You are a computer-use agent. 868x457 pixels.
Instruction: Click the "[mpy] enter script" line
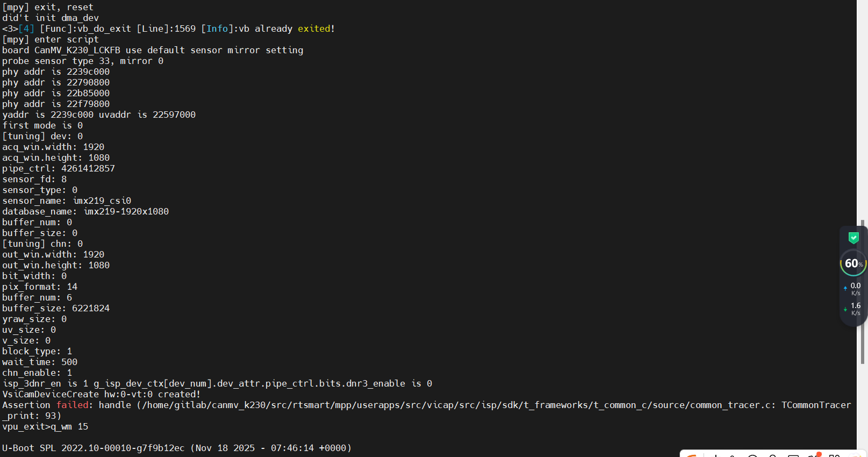pos(51,39)
